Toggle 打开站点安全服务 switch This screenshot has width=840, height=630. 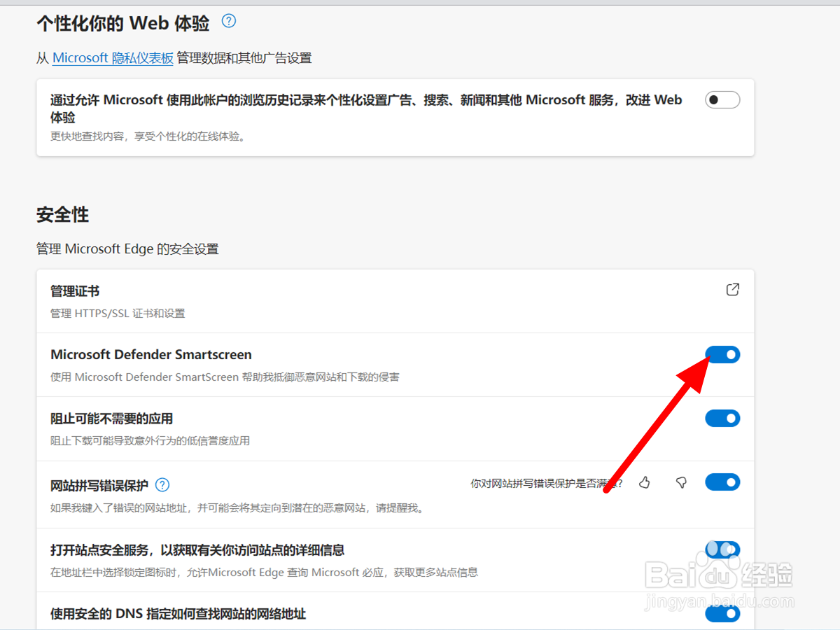click(722, 549)
